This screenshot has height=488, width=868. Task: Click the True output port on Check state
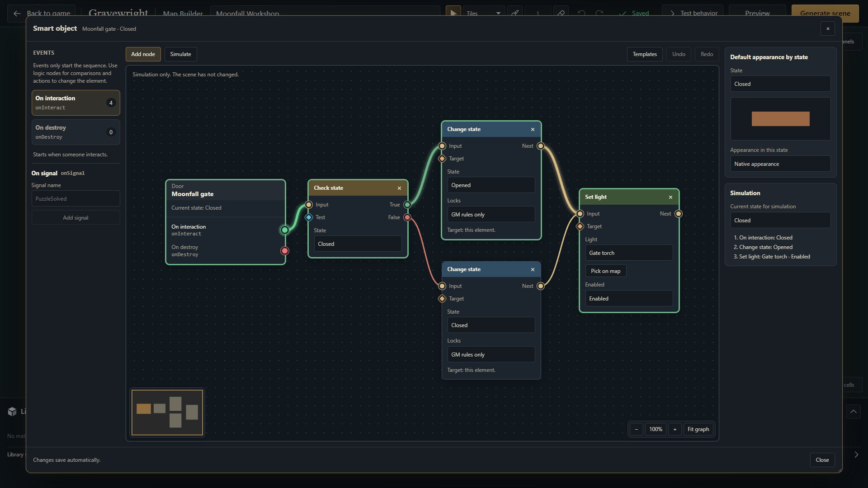(x=407, y=205)
